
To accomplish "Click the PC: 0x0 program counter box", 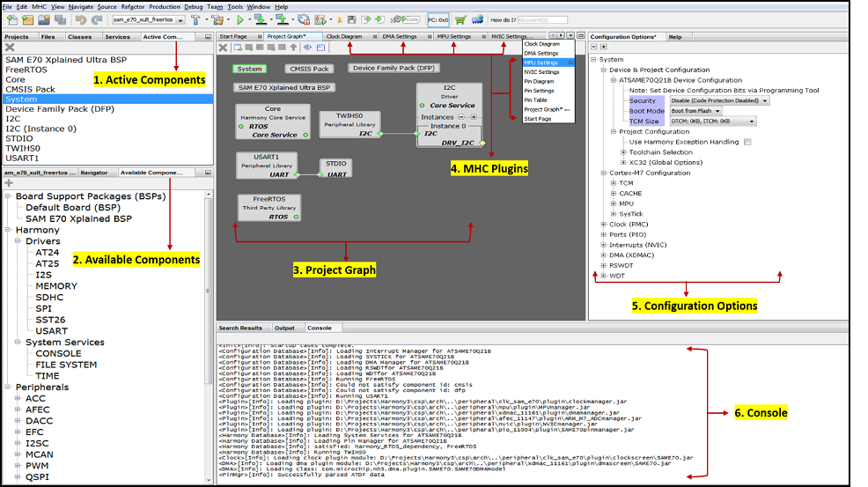I will [438, 20].
